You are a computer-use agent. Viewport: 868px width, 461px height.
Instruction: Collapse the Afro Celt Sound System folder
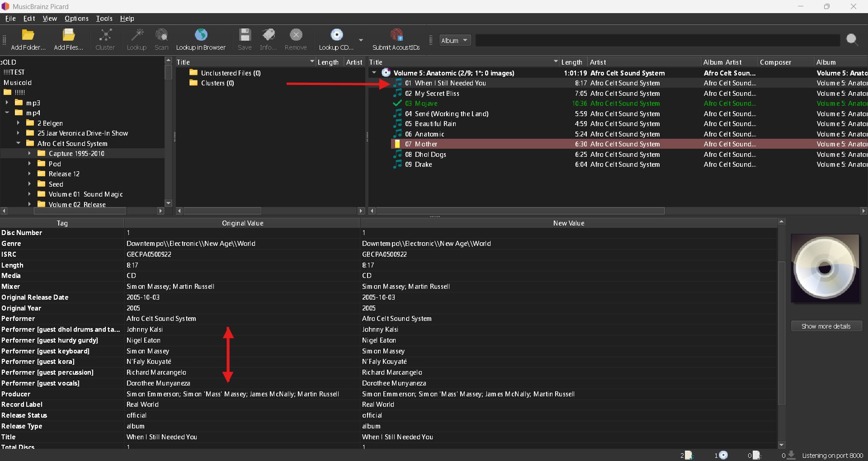(18, 143)
